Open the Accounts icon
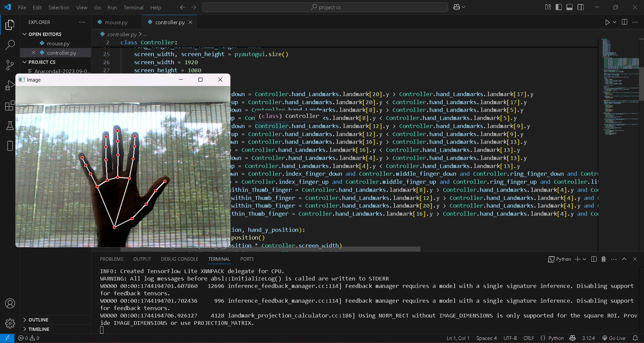The height and width of the screenshot is (343, 644). pyautogui.click(x=10, y=304)
